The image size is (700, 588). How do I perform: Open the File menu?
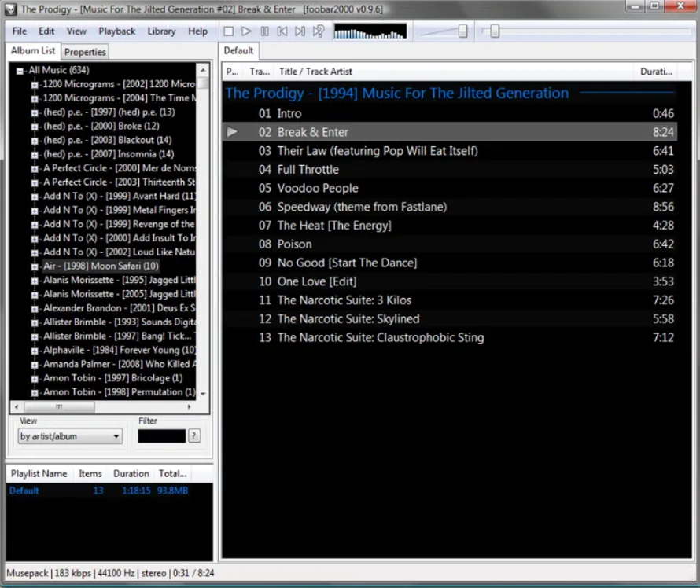(19, 31)
